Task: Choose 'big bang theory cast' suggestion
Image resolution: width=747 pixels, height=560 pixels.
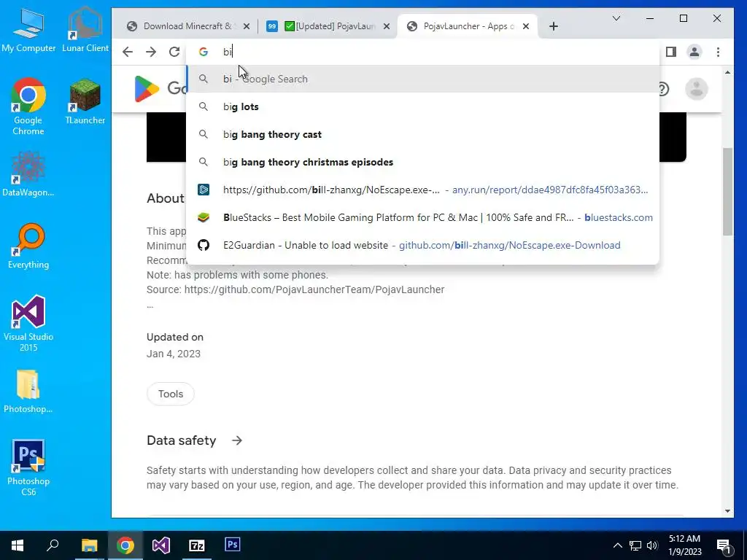Action: 423,134
